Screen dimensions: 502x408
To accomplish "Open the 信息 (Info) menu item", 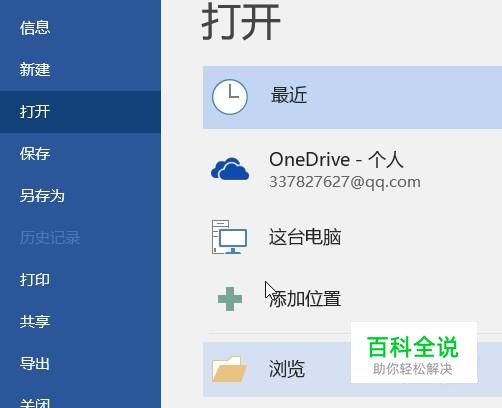I will pyautogui.click(x=80, y=28).
